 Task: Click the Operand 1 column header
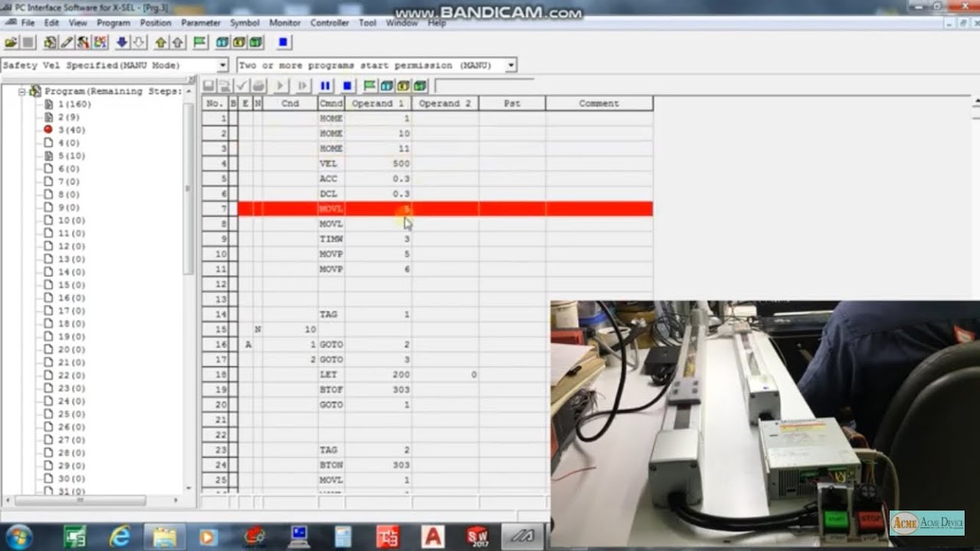point(378,103)
